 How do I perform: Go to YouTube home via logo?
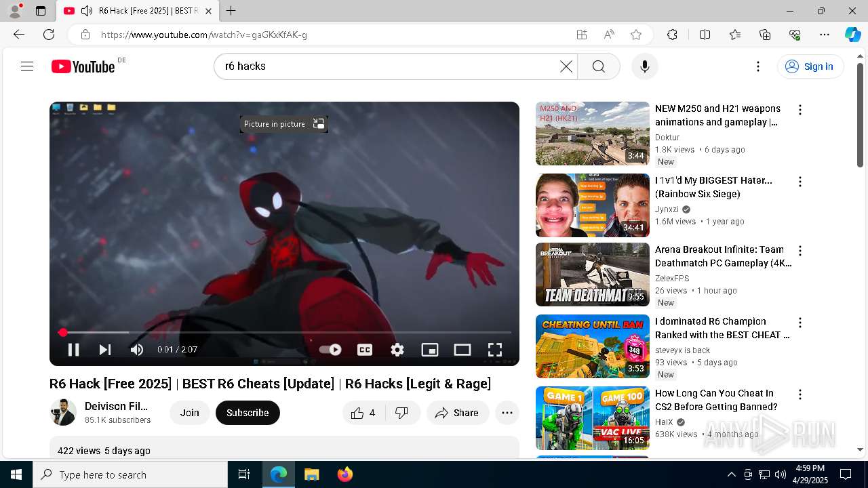click(x=83, y=66)
